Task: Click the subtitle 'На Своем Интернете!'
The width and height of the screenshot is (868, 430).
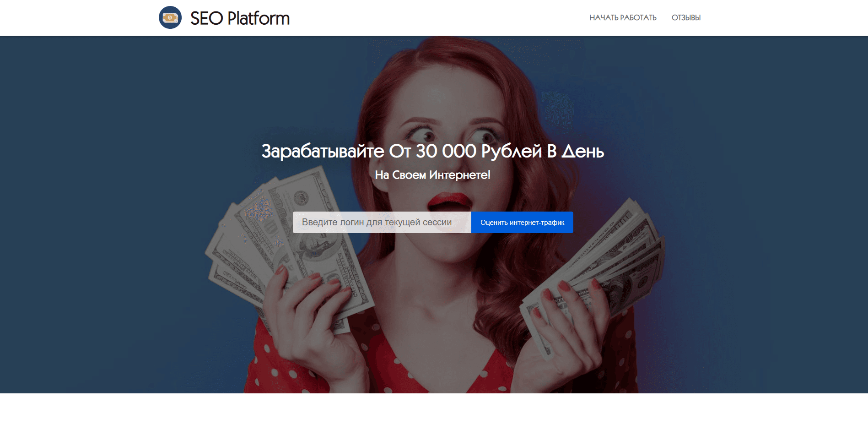Action: 433,174
